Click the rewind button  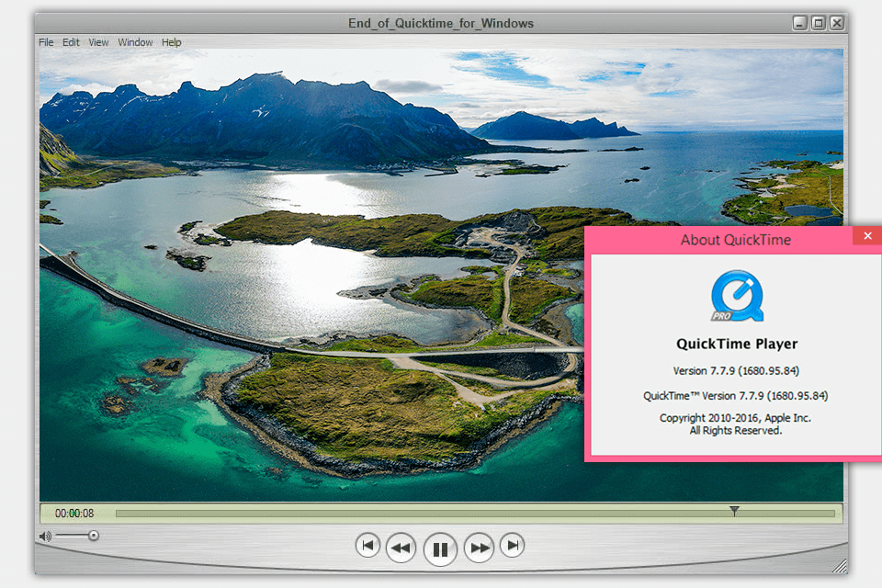tap(401, 548)
